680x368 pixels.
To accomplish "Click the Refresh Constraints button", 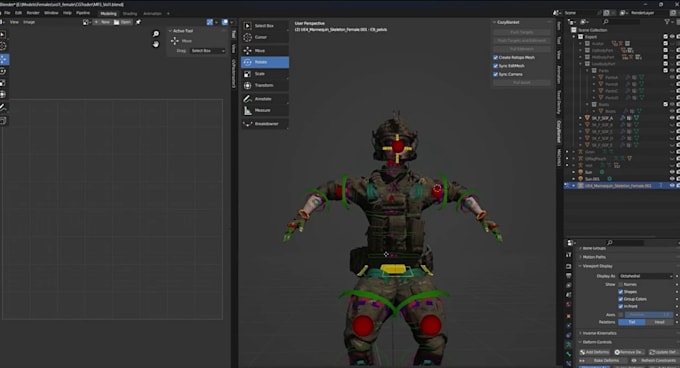I will 654,361.
